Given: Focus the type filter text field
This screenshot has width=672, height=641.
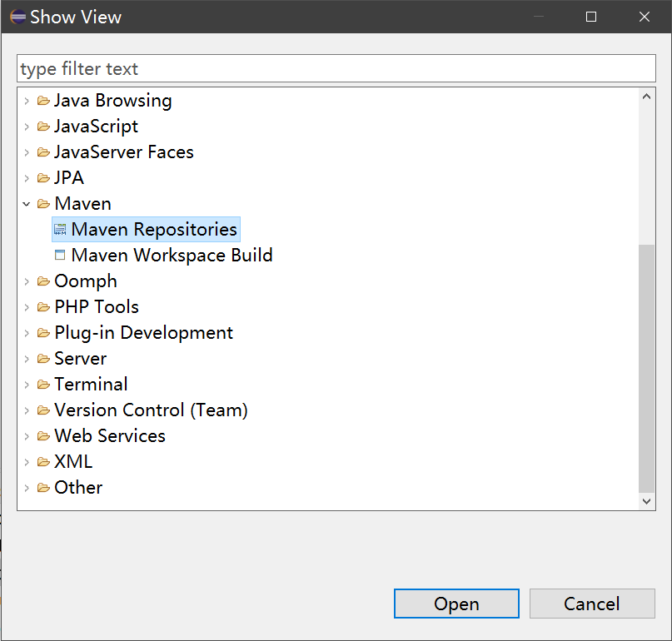Looking at the screenshot, I should (x=336, y=68).
